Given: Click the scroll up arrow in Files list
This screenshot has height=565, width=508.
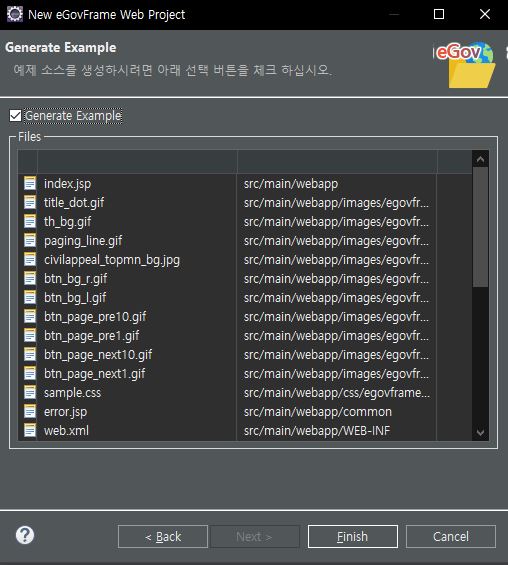Looking at the screenshot, I should (x=480, y=159).
